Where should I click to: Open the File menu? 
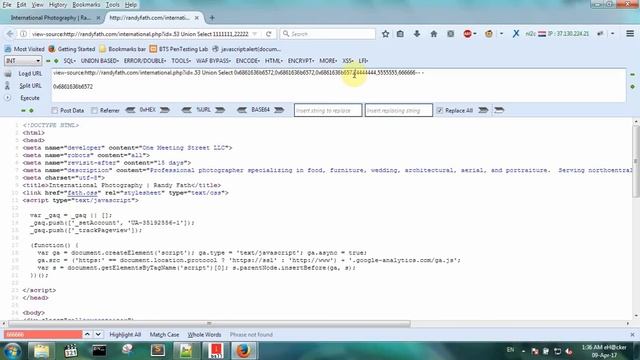tap(7, 5)
